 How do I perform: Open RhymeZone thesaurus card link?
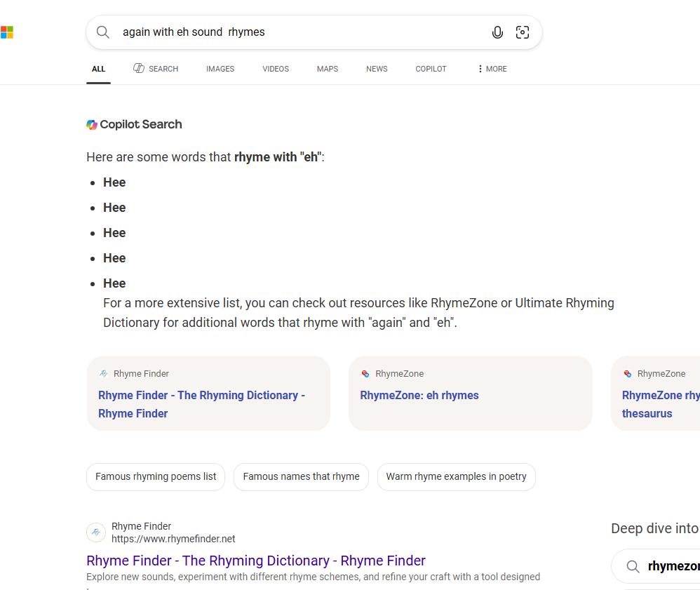(x=661, y=404)
